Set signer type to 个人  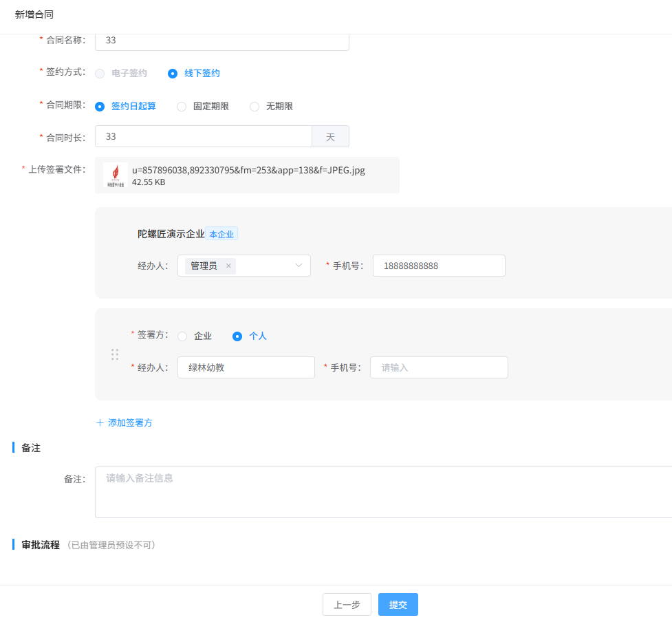click(237, 336)
